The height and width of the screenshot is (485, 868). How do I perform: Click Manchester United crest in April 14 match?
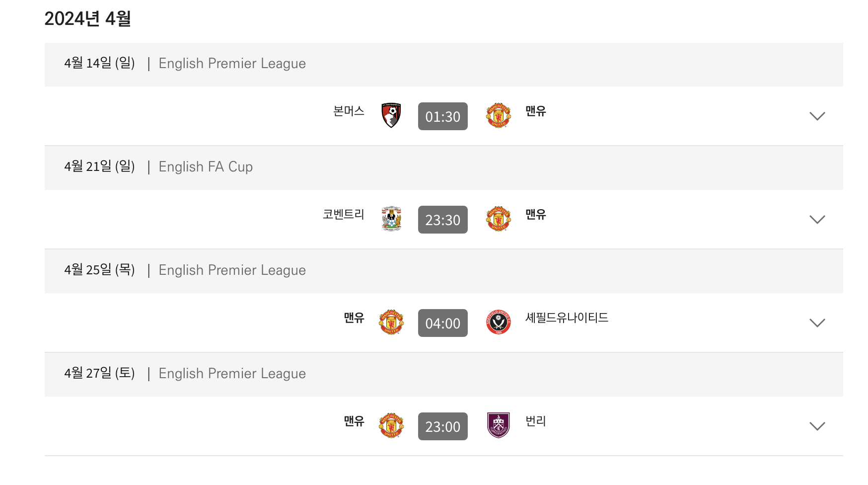click(499, 116)
